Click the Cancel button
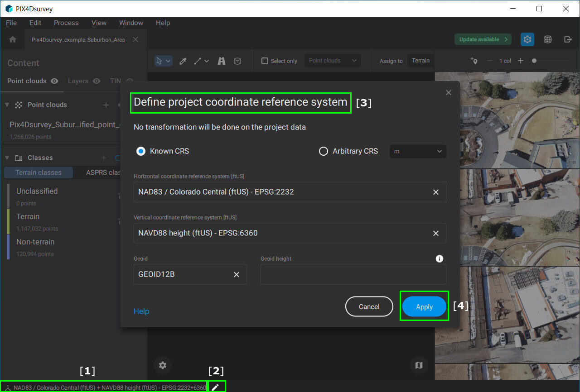The width and height of the screenshot is (580, 392). click(369, 306)
